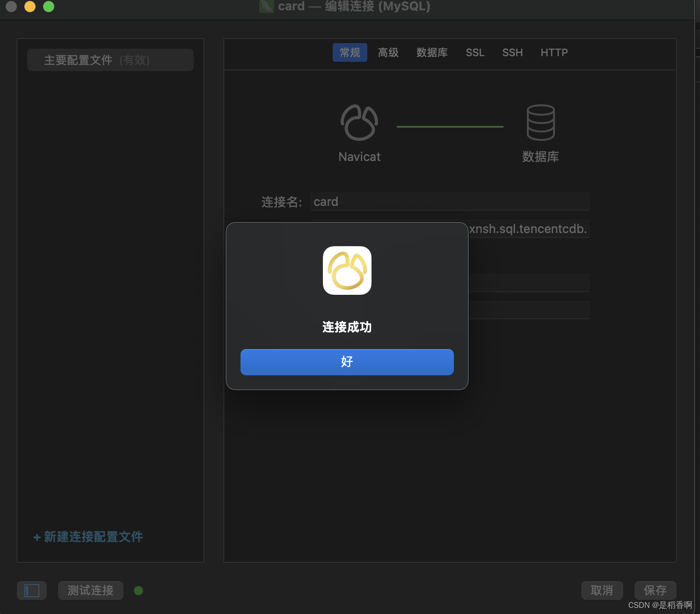Click the 数据库 label under the cylinder icon
The height and width of the screenshot is (614, 700).
click(x=541, y=157)
